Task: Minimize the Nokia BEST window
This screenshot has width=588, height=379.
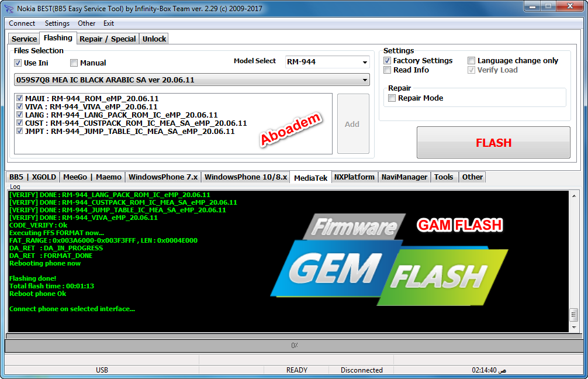Action: (x=532, y=6)
